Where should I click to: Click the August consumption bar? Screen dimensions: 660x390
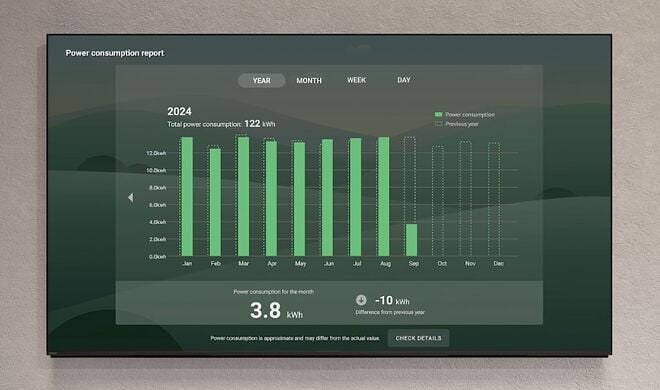pyautogui.click(x=384, y=196)
